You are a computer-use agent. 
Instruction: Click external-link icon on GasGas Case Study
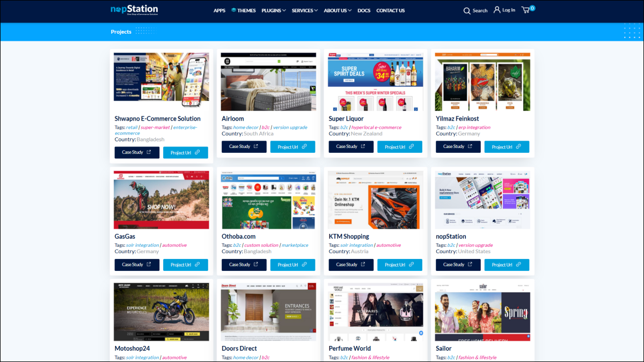[149, 264]
